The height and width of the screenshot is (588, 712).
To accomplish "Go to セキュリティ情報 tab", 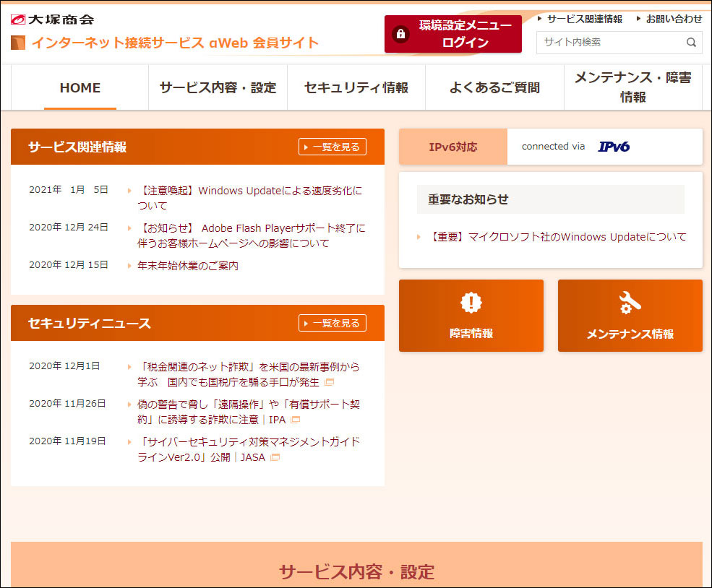I will [356, 87].
